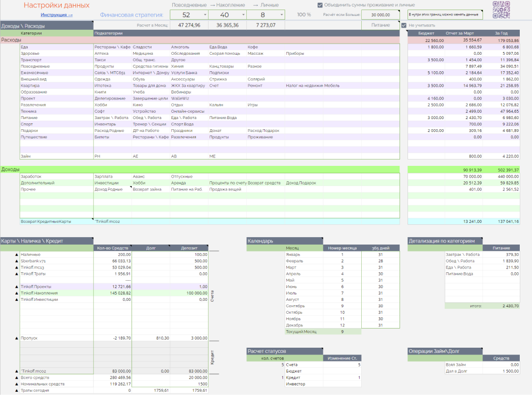Viewport: 532px width, 395px height.
Task: Click the Календарь section header
Action: pos(285,241)
